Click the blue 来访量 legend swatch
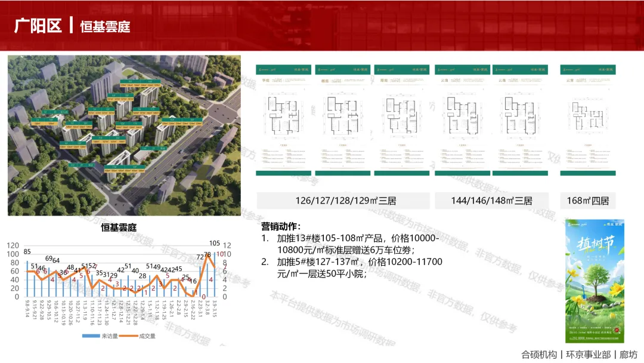This screenshot has height=363, width=644. [91, 336]
